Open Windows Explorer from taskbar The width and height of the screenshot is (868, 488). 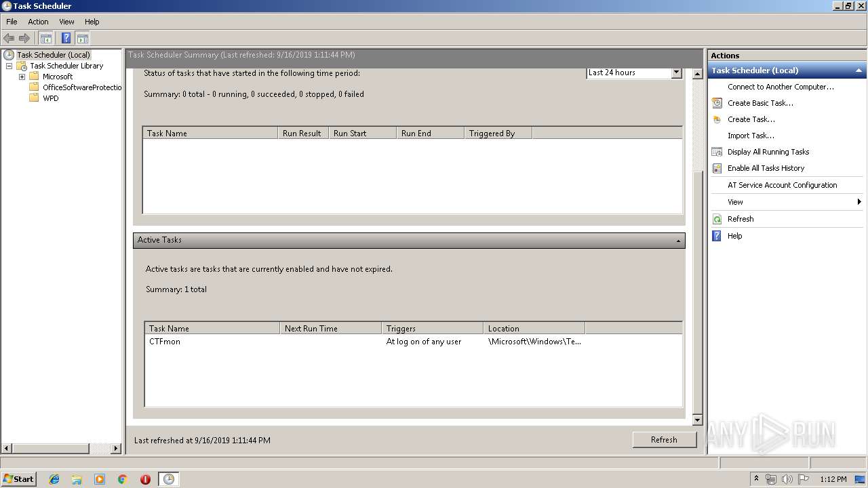pyautogui.click(x=77, y=479)
